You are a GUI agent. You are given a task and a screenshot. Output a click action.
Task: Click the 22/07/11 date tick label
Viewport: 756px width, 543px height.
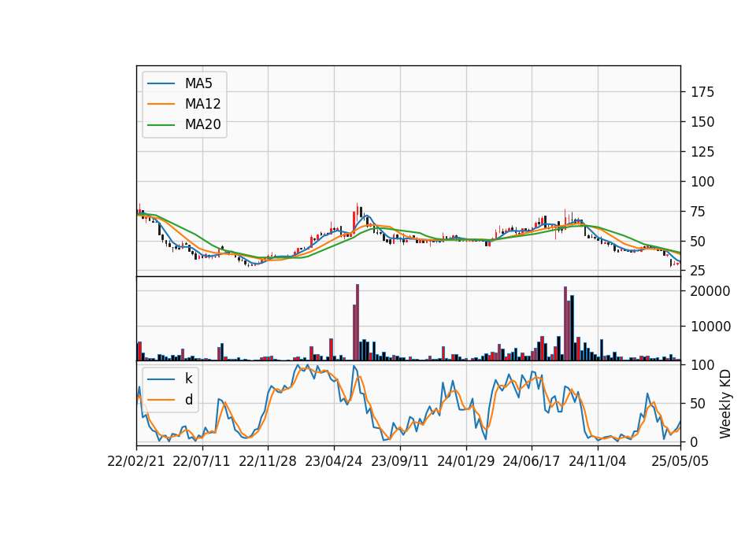pyautogui.click(x=202, y=461)
